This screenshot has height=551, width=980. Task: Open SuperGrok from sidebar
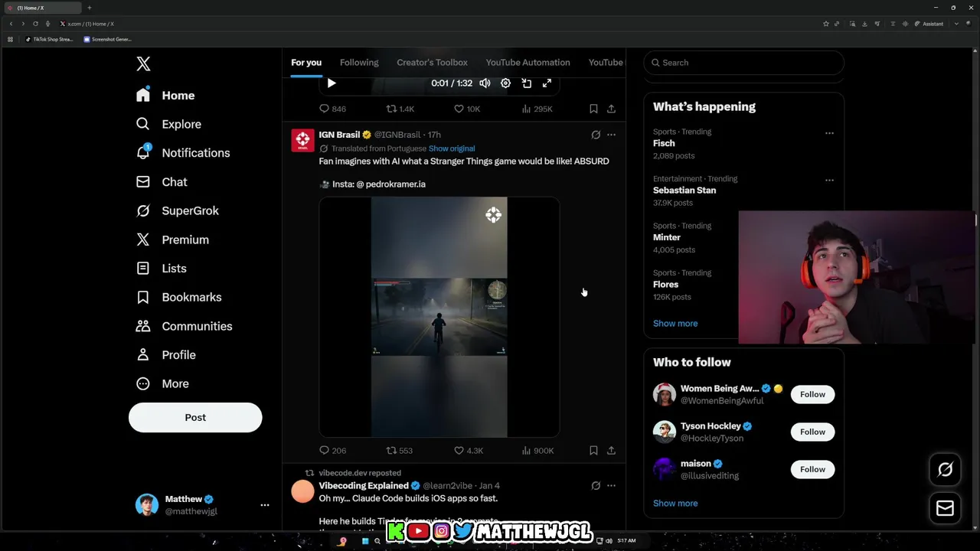(177, 210)
